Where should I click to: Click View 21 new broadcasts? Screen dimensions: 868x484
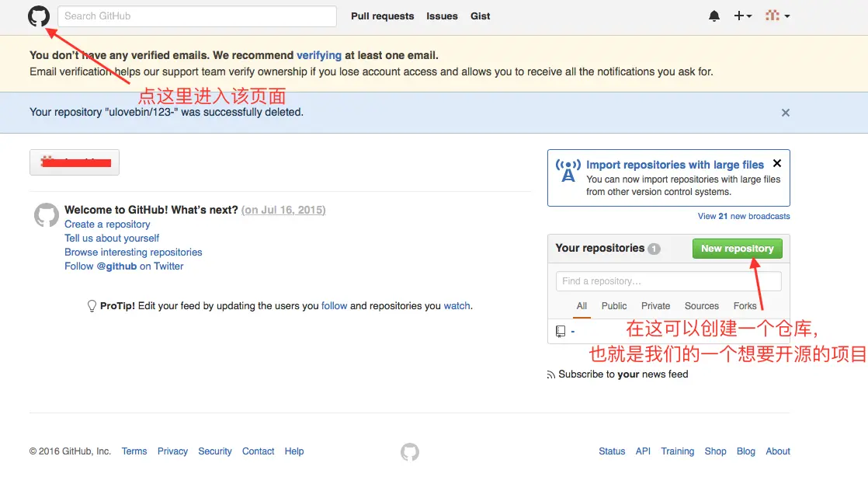pos(744,216)
